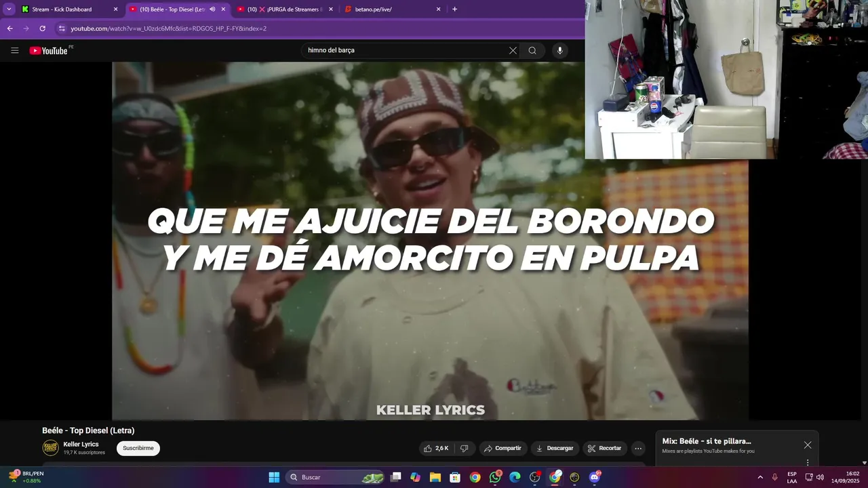Switch to betano.pe/live tab

pyautogui.click(x=392, y=9)
